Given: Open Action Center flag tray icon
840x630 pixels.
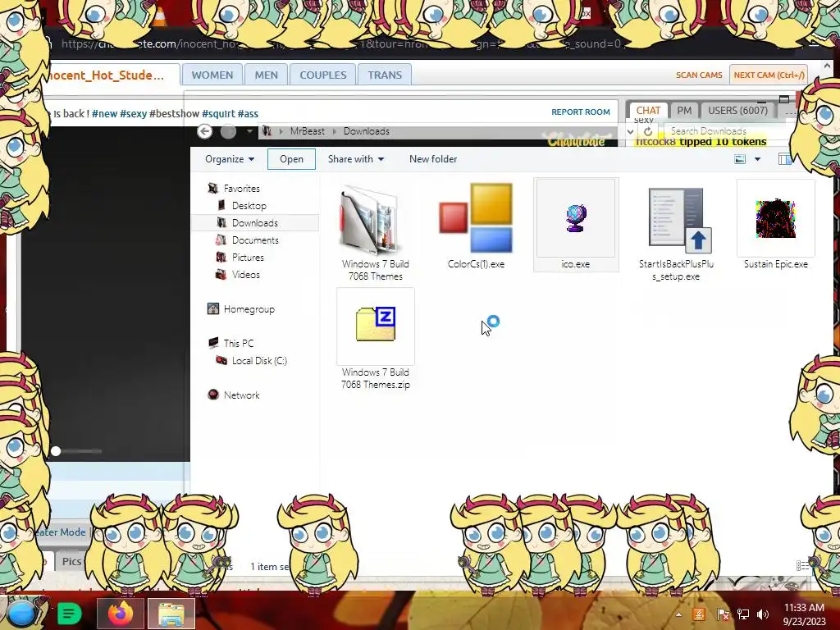Looking at the screenshot, I should 722,614.
